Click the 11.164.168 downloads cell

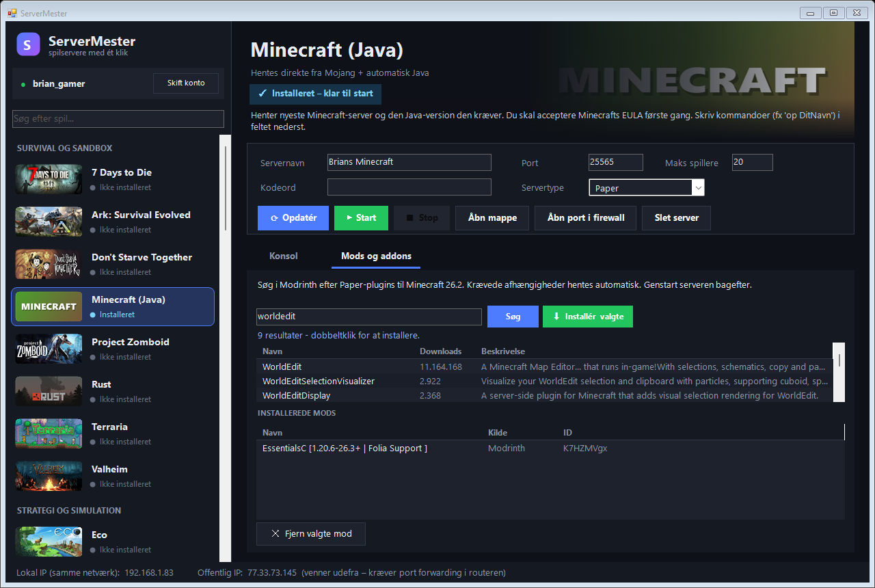pyautogui.click(x=441, y=366)
